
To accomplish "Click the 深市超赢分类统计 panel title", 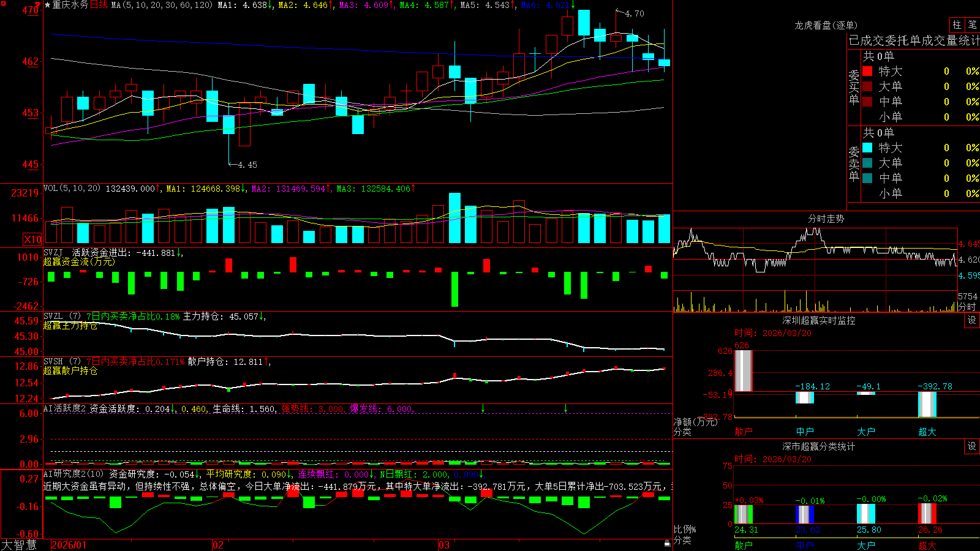I will (x=818, y=446).
